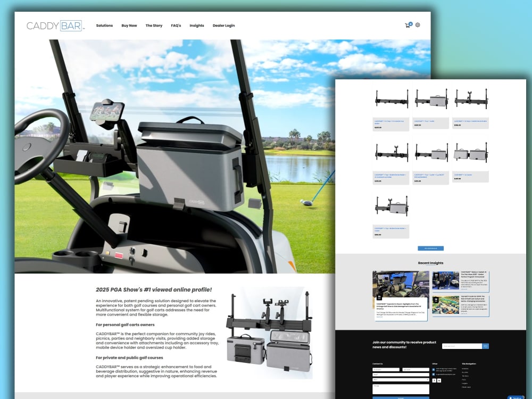The image size is (532, 399).
Task: Click The Story in footer Site Navigation
Action: [x=465, y=376]
